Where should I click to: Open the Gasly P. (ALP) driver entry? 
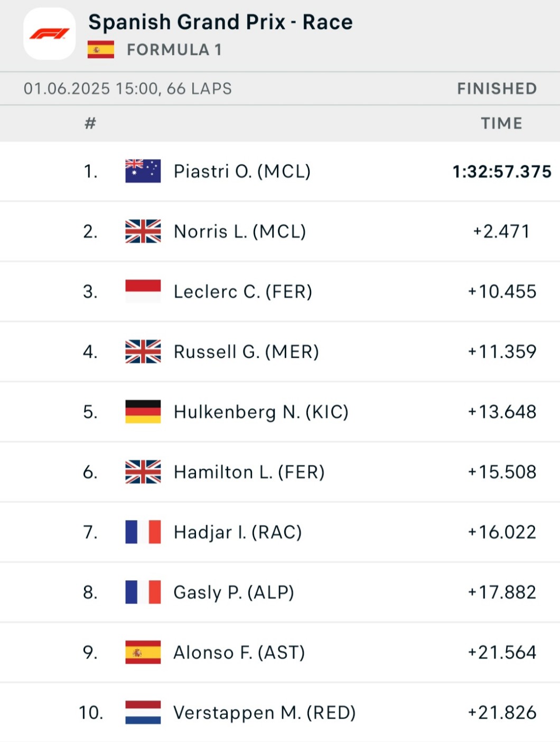click(x=234, y=592)
